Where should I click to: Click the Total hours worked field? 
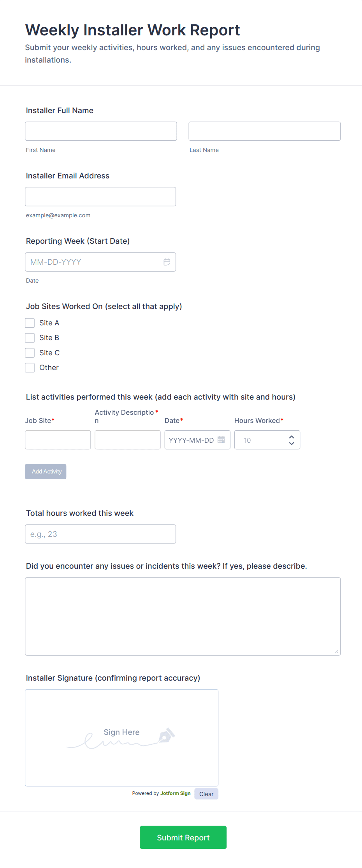click(x=100, y=534)
